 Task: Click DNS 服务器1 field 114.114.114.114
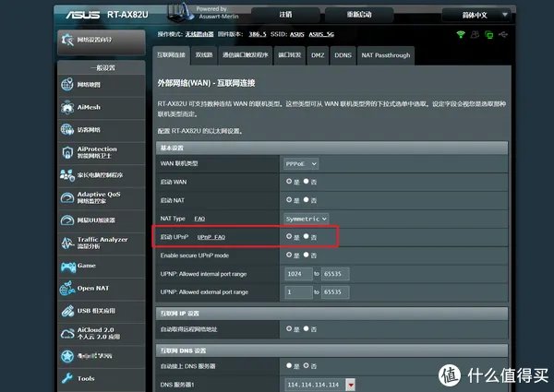click(x=315, y=385)
